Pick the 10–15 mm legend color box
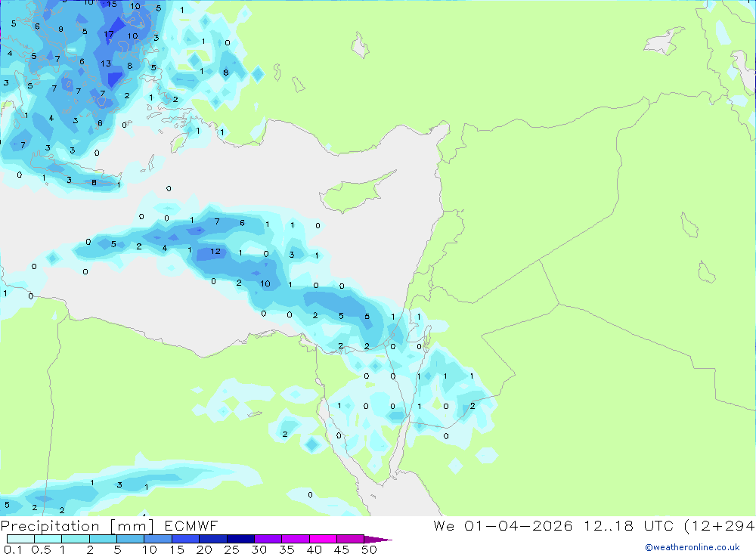The image size is (756, 554). (158, 539)
